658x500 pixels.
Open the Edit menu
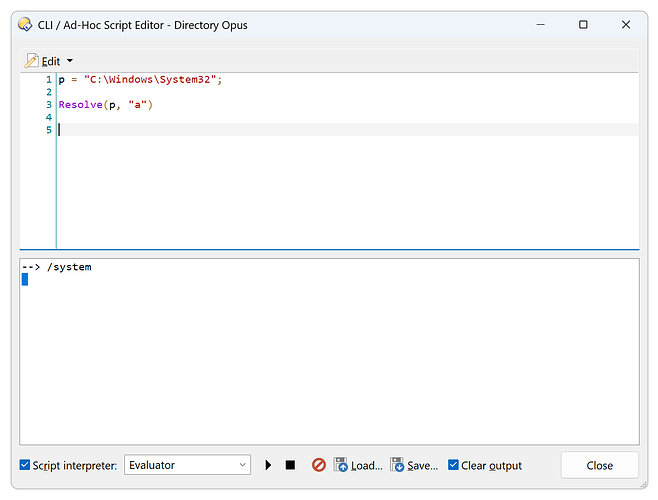(x=50, y=61)
